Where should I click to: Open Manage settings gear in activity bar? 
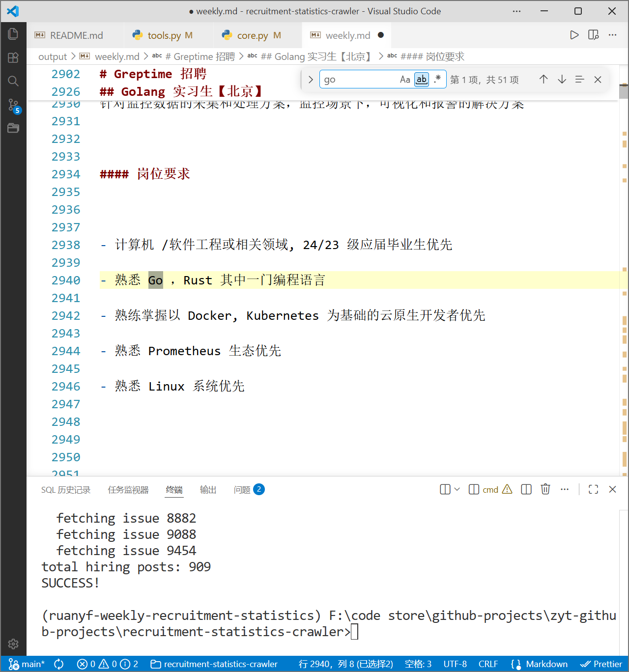coord(13,644)
